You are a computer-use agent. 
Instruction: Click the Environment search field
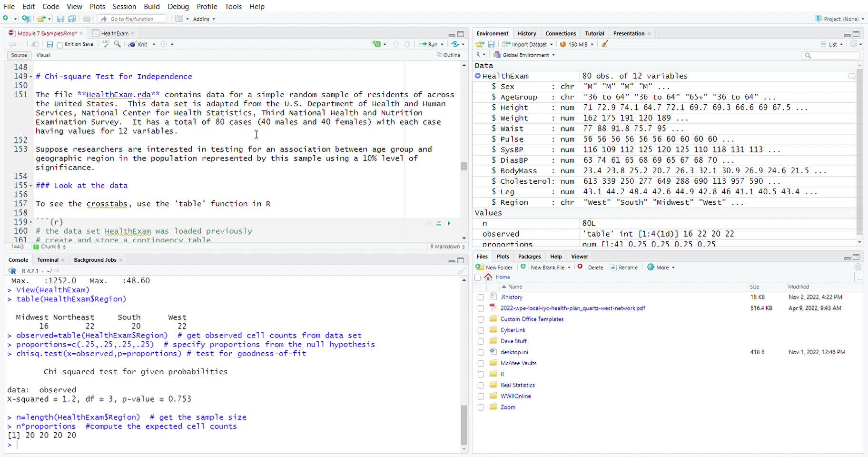coord(831,56)
